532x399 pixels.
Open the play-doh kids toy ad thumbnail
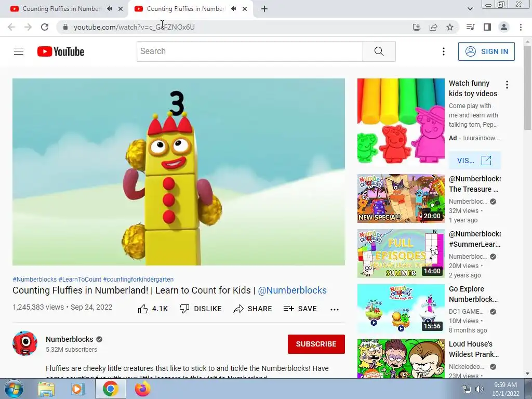[x=401, y=122]
